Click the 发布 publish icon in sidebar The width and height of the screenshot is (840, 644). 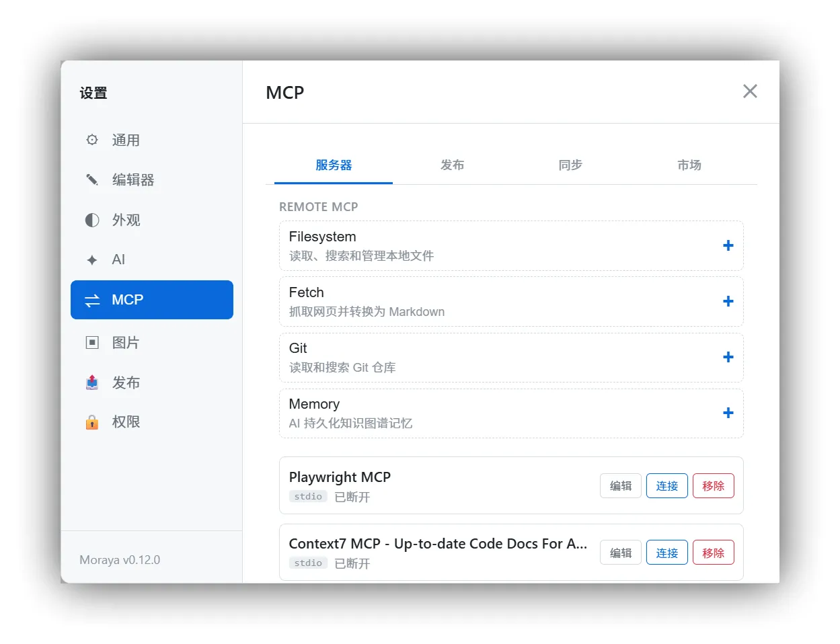coord(91,383)
